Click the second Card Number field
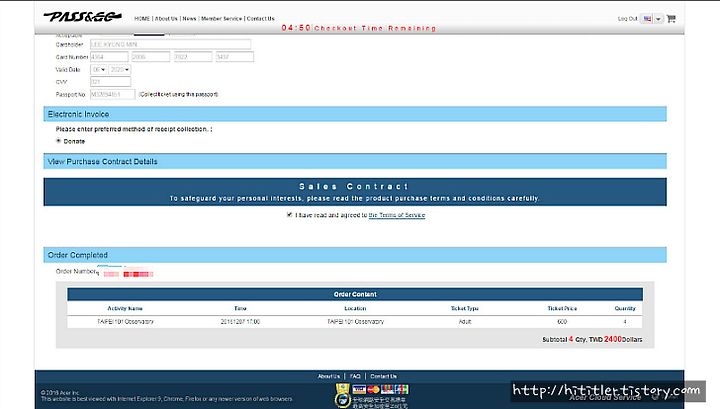The height and width of the screenshot is (409, 720). tap(151, 57)
